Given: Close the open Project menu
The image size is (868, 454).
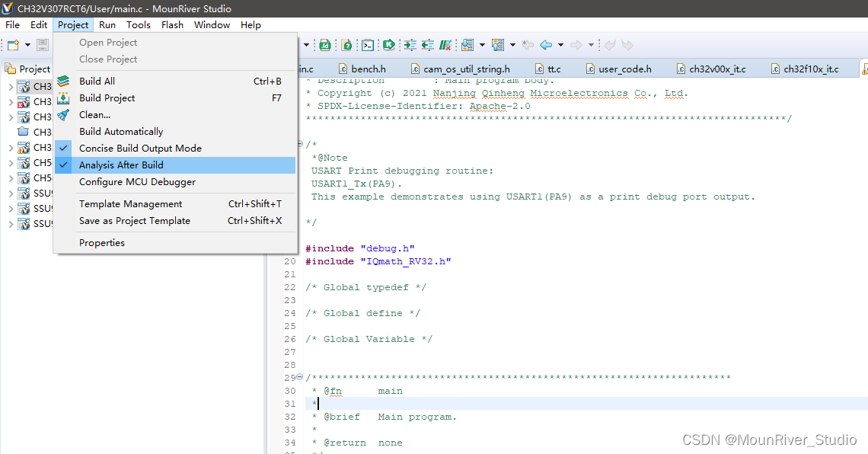Looking at the screenshot, I should [x=73, y=25].
